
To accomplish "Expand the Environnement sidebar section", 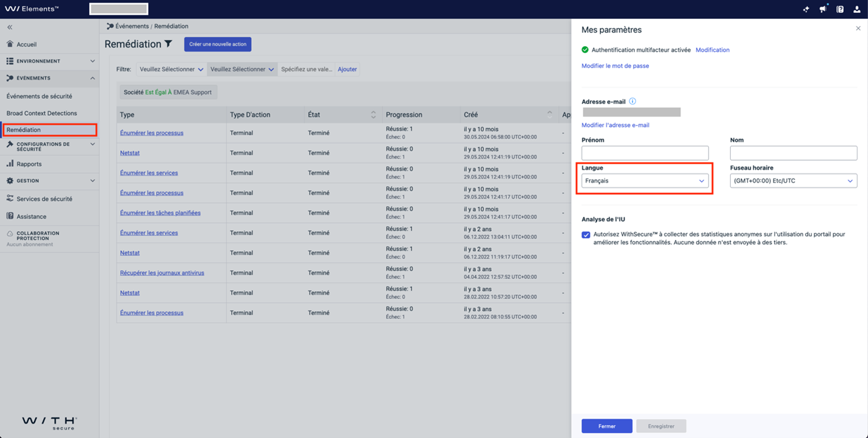I will 50,61.
